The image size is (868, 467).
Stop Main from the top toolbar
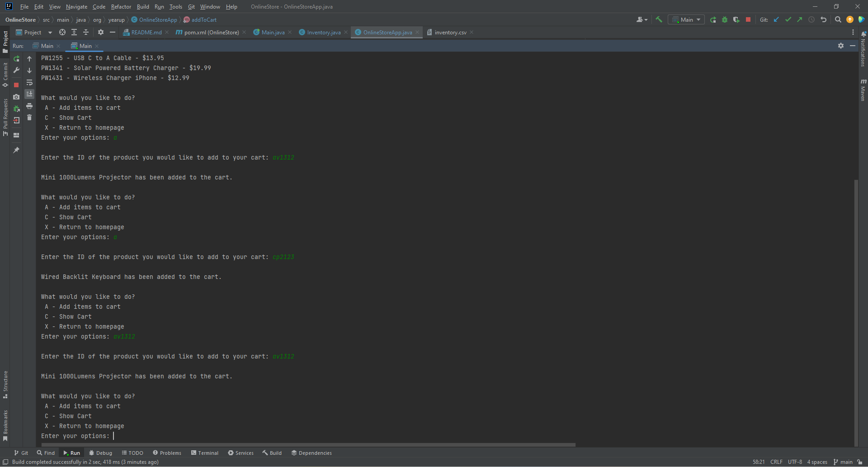point(748,19)
